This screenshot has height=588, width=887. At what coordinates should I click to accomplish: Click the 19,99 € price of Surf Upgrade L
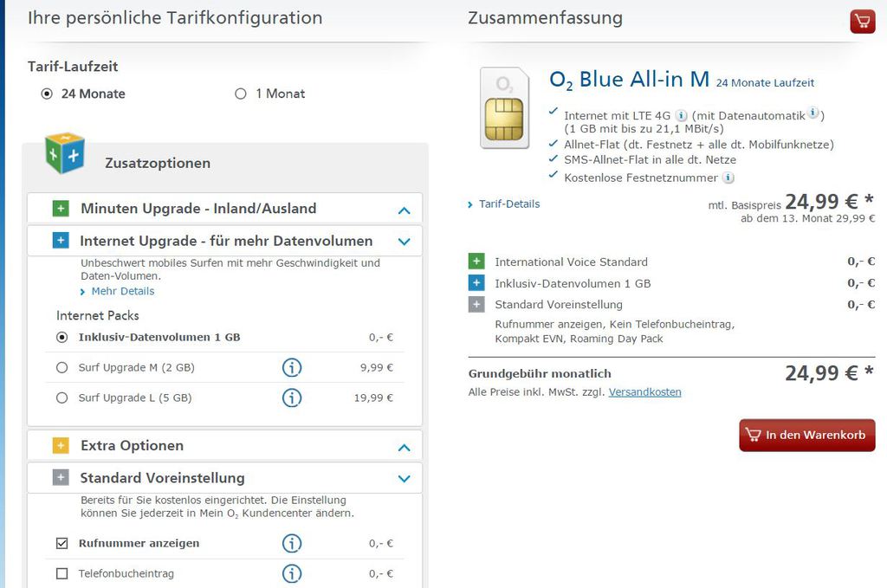[x=373, y=397]
